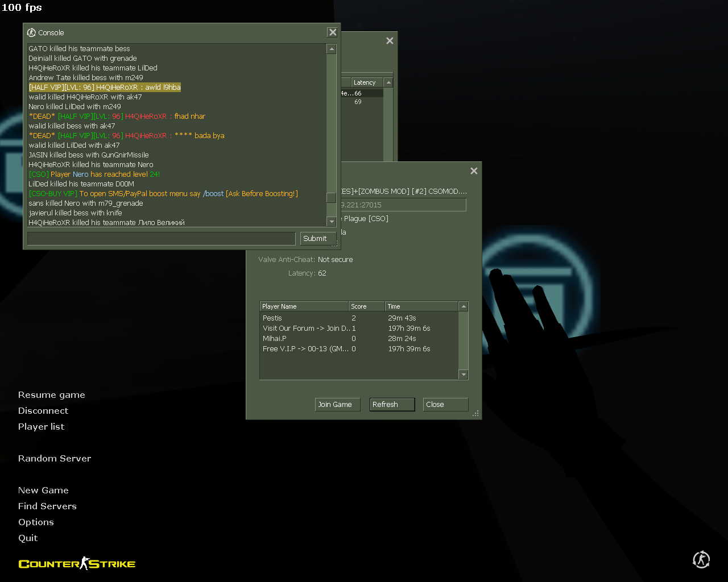Sort players by Score column header
The image size is (728, 582).
tap(366, 306)
